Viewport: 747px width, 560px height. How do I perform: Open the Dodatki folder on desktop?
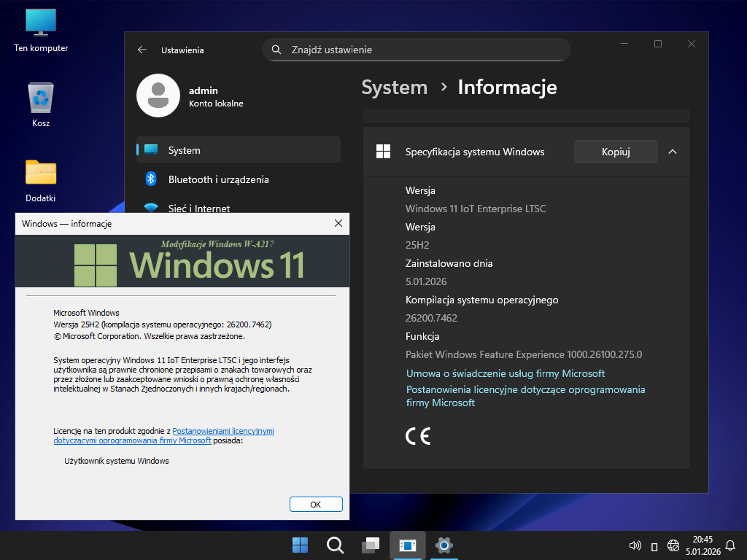click(41, 173)
